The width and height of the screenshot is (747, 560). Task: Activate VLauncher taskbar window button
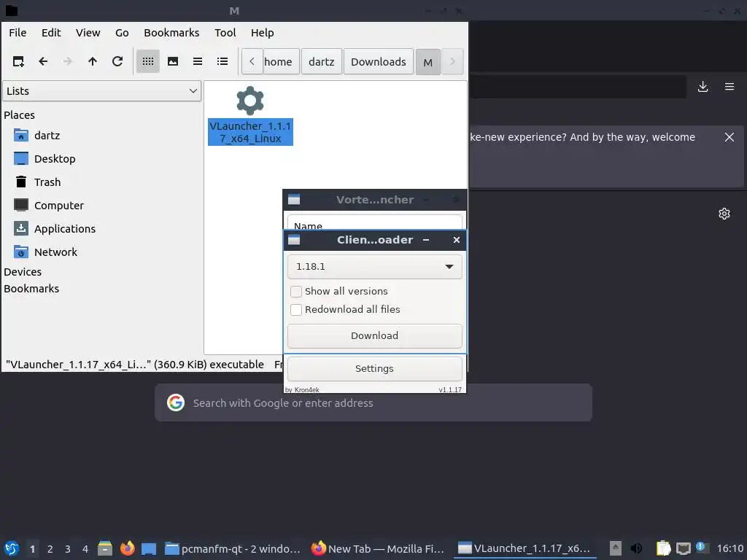[x=525, y=548]
